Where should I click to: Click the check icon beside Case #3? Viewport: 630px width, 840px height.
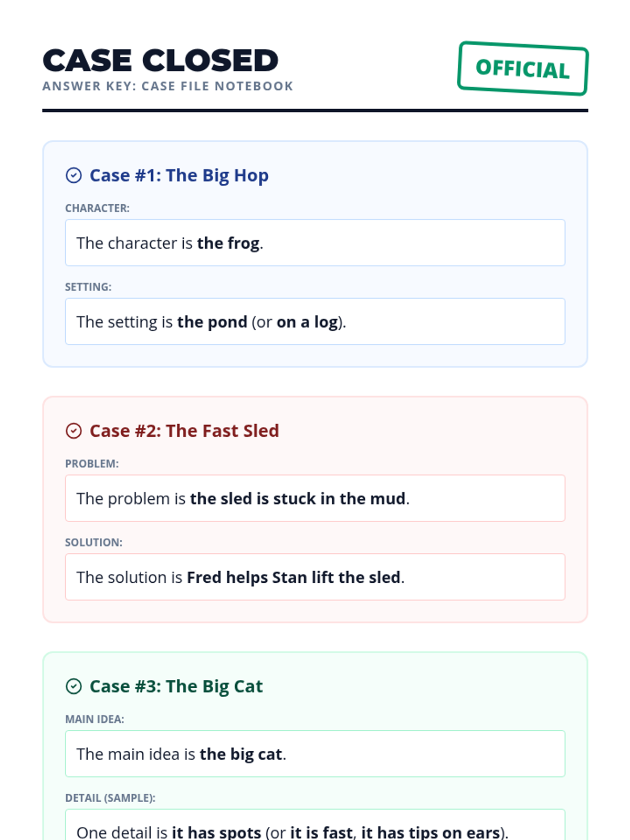click(x=73, y=687)
